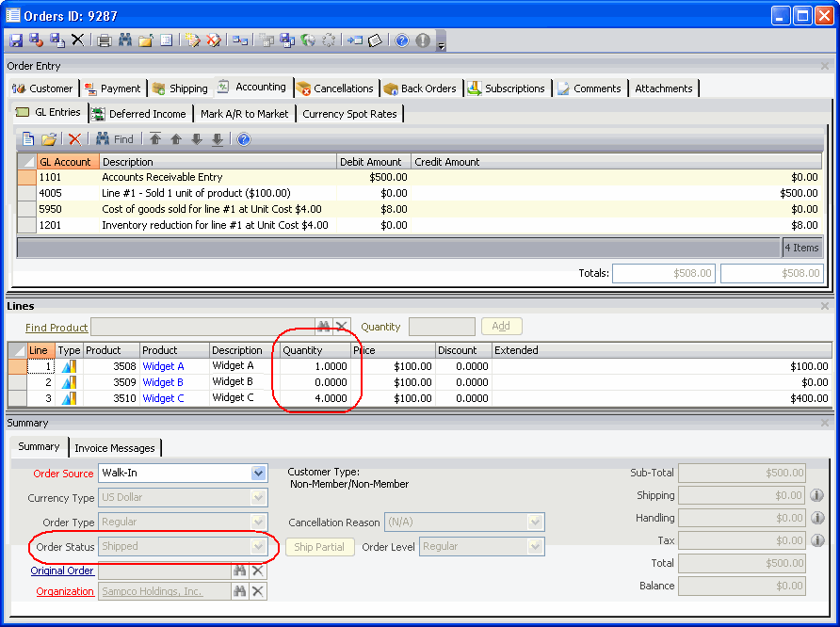Focus the Quantity field beside Add button
The width and height of the screenshot is (840, 627).
tap(442, 327)
